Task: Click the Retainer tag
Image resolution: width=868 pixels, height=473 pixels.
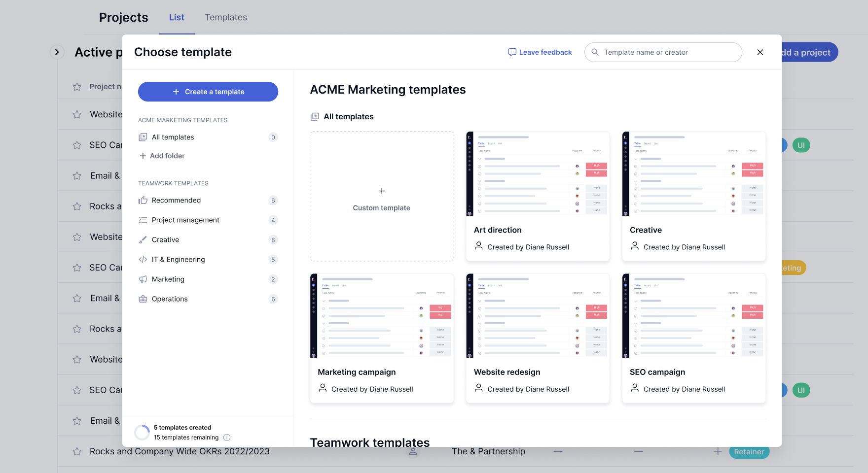Action: (x=749, y=452)
